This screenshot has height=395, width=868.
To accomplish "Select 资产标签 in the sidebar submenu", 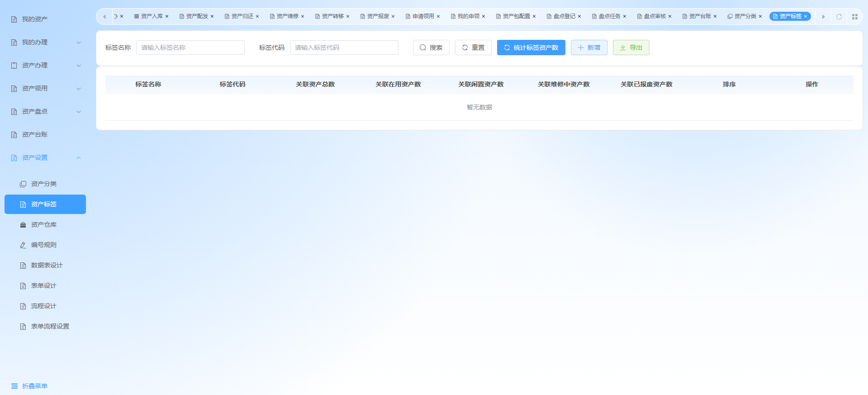I will coord(45,204).
